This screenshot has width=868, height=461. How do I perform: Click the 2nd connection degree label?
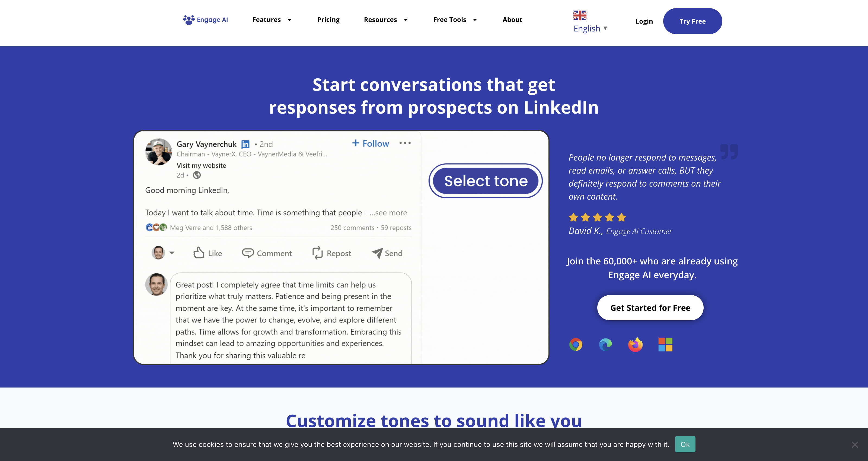coord(266,144)
